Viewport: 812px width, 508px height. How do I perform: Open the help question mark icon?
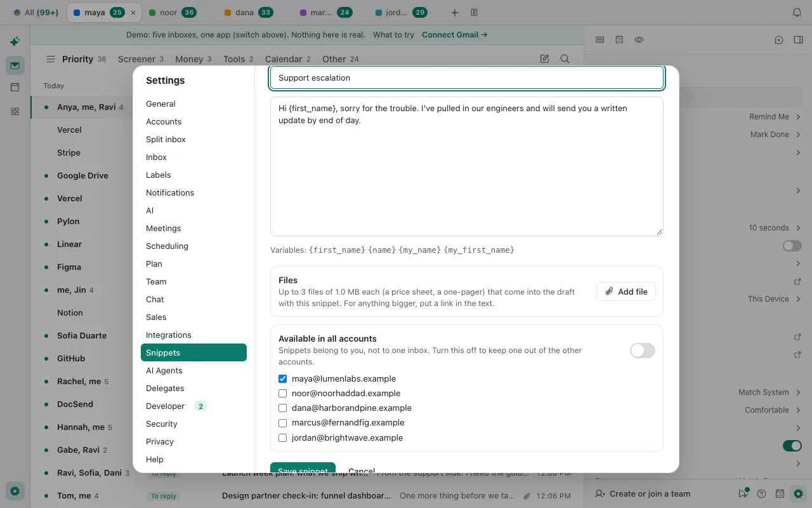click(x=762, y=493)
